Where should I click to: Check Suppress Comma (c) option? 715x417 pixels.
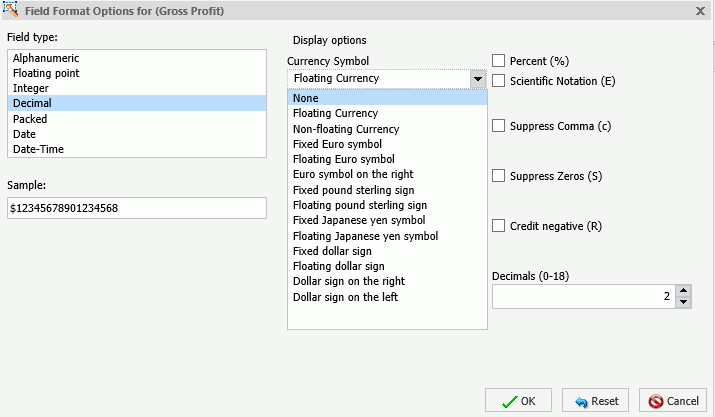tap(498, 126)
